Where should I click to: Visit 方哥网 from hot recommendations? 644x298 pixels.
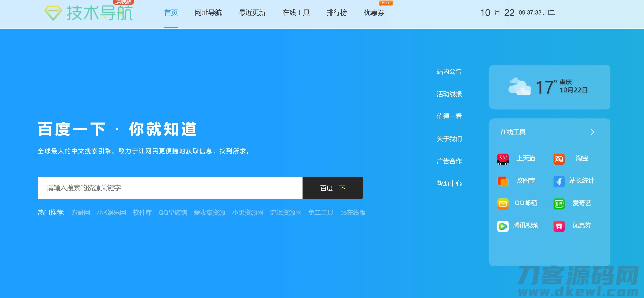pyautogui.click(x=80, y=213)
